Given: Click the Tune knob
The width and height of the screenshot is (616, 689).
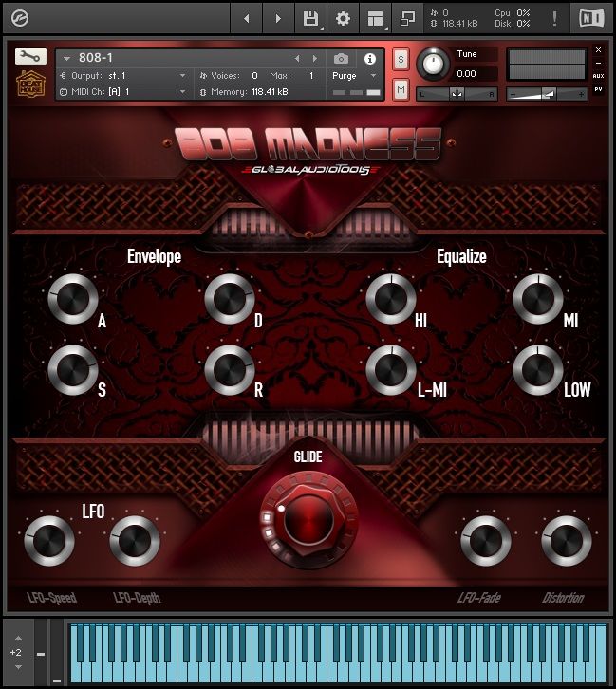Looking at the screenshot, I should tap(434, 64).
